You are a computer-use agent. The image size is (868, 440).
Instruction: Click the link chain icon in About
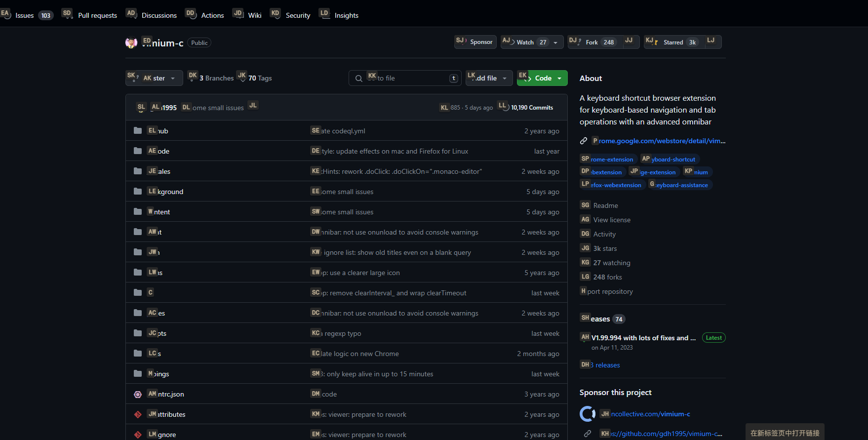tap(584, 141)
